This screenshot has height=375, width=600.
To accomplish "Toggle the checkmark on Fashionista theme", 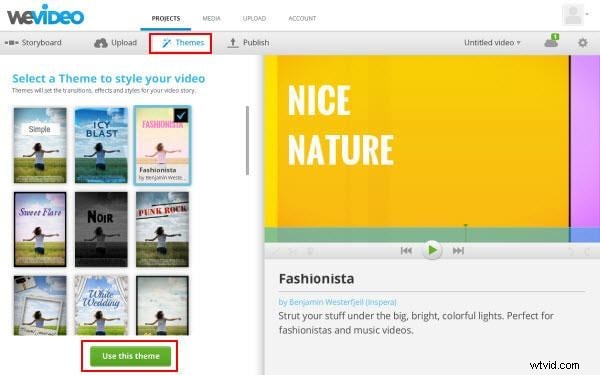I will click(181, 115).
